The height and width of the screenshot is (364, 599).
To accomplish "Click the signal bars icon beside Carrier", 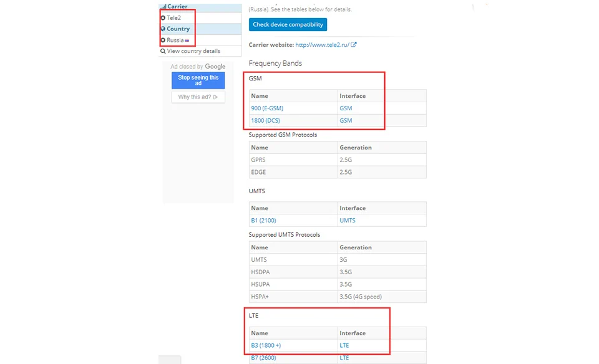I will coord(163,6).
